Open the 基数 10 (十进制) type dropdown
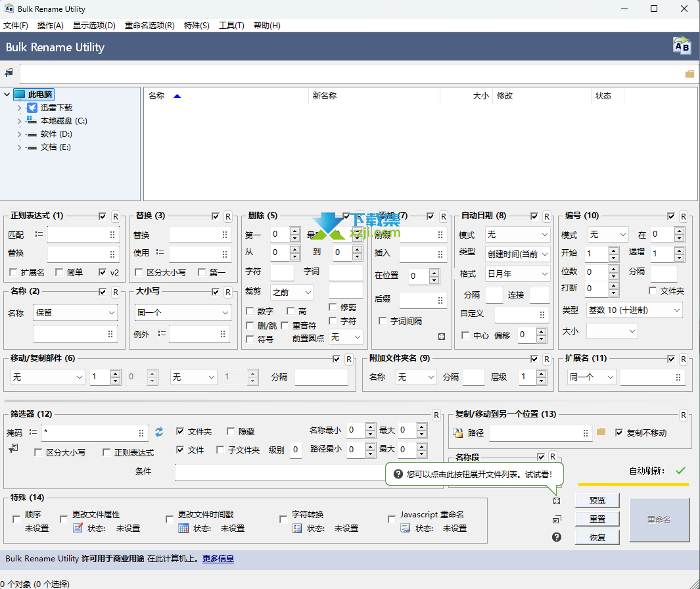Image resolution: width=700 pixels, height=589 pixels. coord(634,310)
